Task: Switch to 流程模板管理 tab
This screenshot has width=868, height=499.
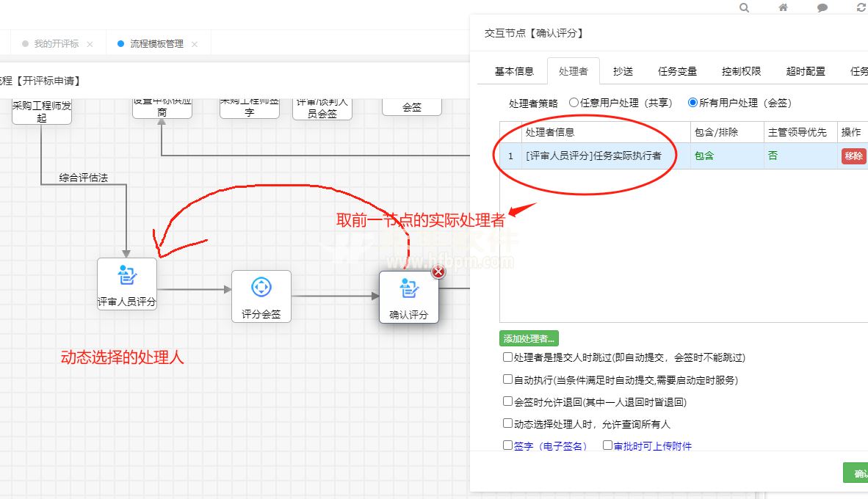Action: (x=156, y=44)
